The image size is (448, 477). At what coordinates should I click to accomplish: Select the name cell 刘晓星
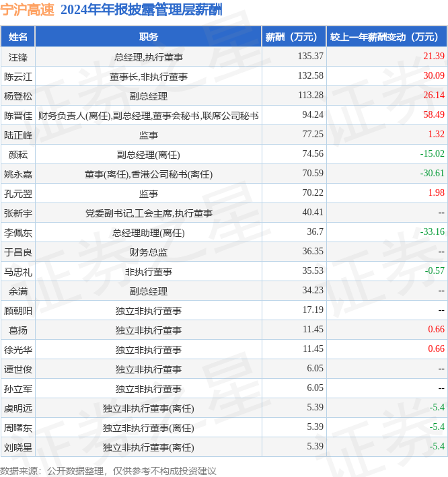18,447
